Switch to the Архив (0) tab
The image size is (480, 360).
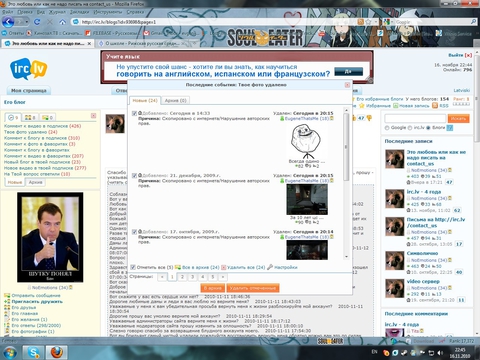coord(175,100)
